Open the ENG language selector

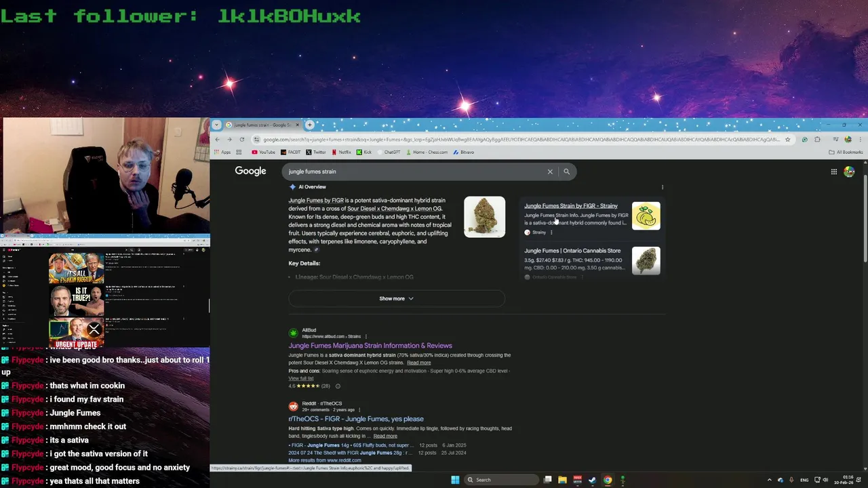point(804,480)
